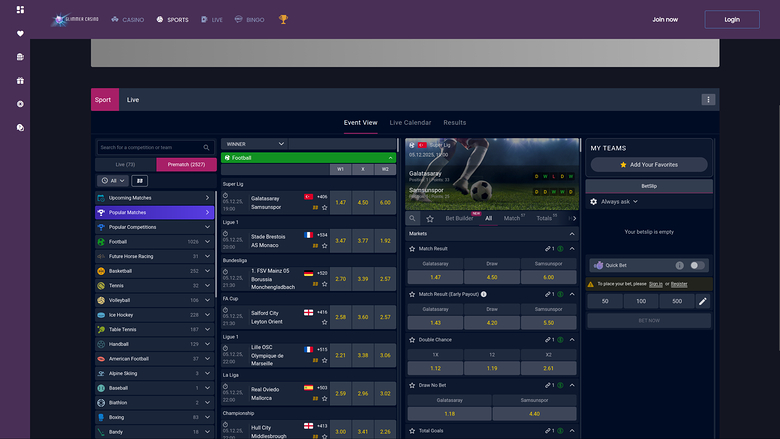780x439 pixels.
Task: Select the Match market tab
Action: [512, 218]
